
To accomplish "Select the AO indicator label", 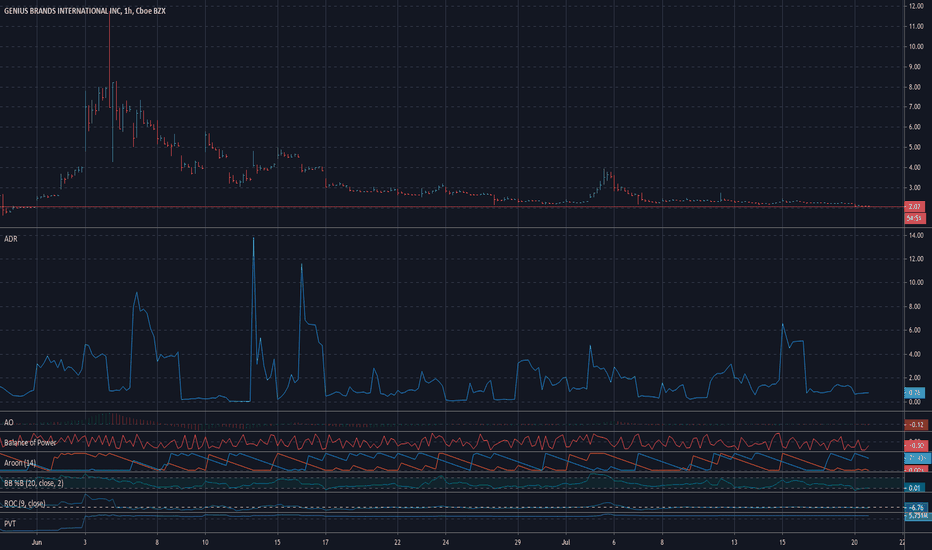I will [8, 423].
